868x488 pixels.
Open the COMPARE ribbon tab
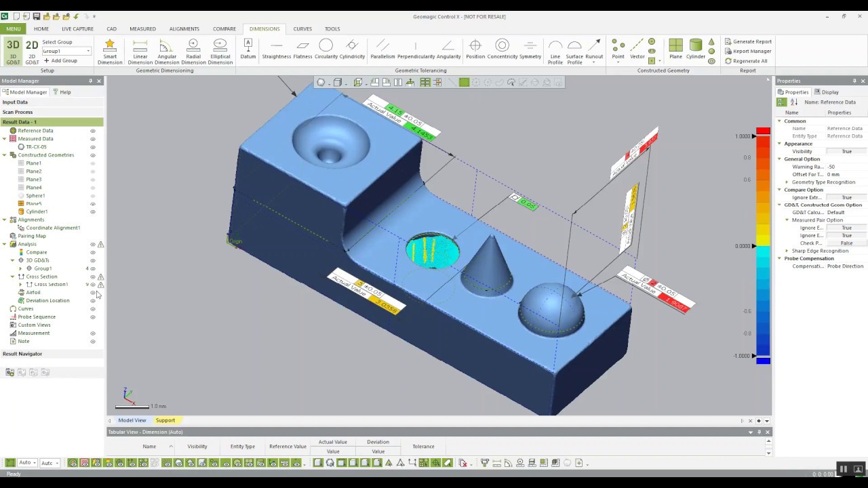[x=224, y=28]
